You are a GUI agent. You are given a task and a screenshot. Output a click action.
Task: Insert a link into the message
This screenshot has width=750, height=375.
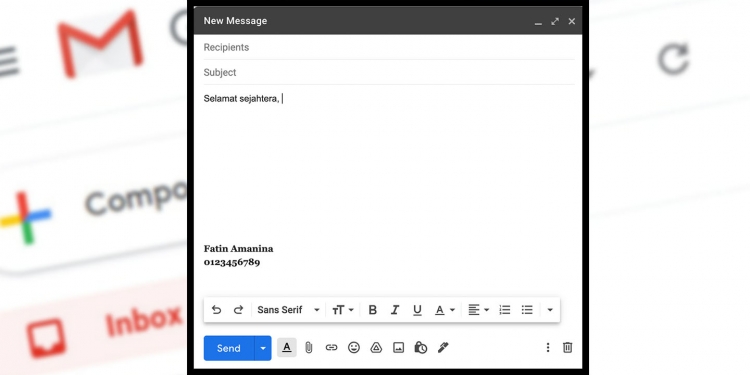click(x=331, y=348)
